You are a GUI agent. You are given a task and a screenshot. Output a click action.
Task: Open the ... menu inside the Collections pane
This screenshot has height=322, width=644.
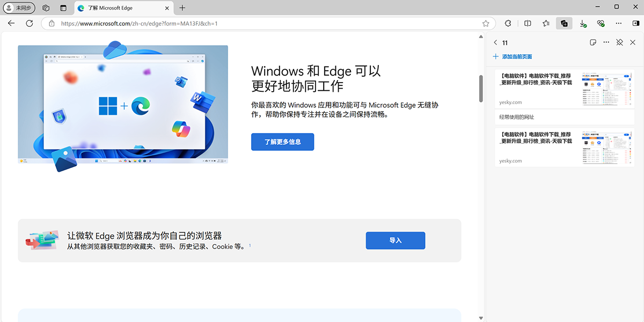click(606, 42)
